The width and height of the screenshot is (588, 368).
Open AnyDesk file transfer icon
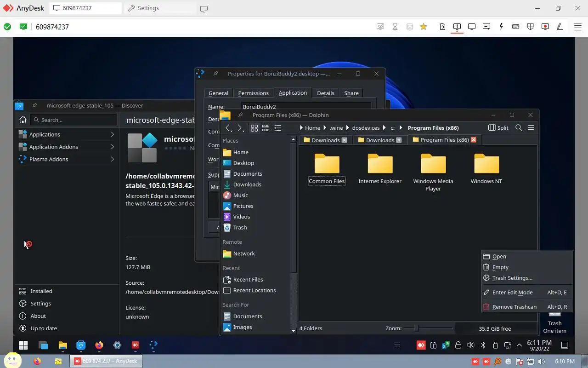click(x=442, y=27)
